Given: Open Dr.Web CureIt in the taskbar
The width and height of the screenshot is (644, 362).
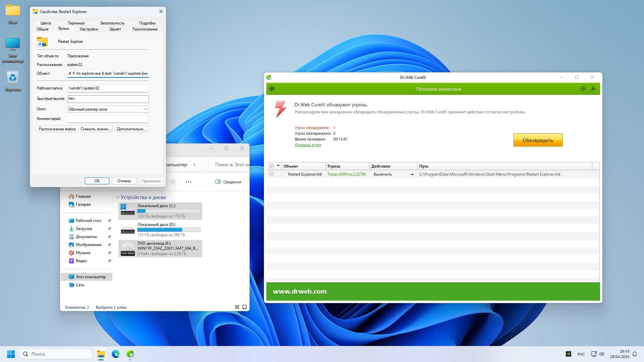Looking at the screenshot, I should tap(130, 354).
